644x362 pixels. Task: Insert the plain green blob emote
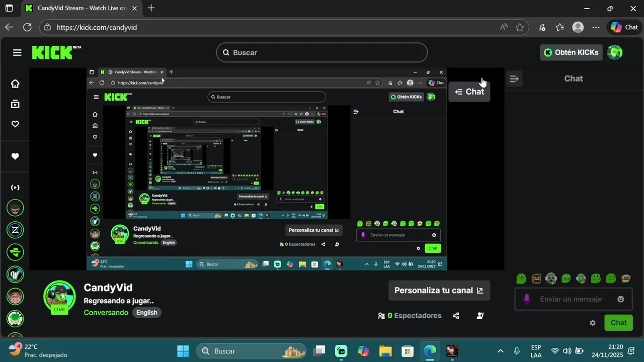click(522, 279)
